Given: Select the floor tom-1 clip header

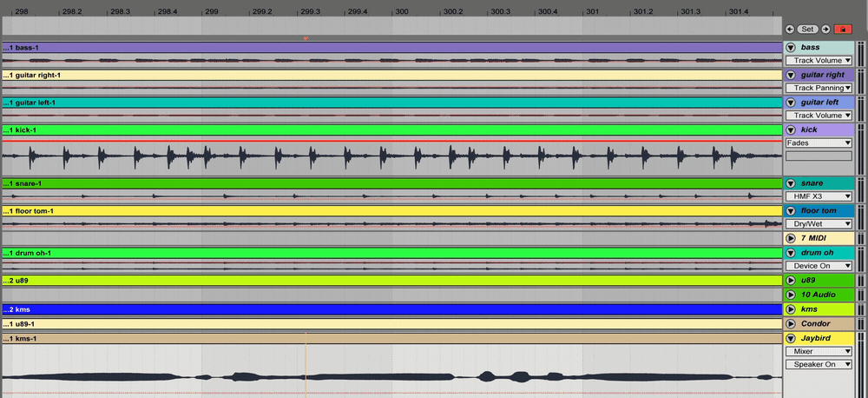Looking at the screenshot, I should (391, 211).
